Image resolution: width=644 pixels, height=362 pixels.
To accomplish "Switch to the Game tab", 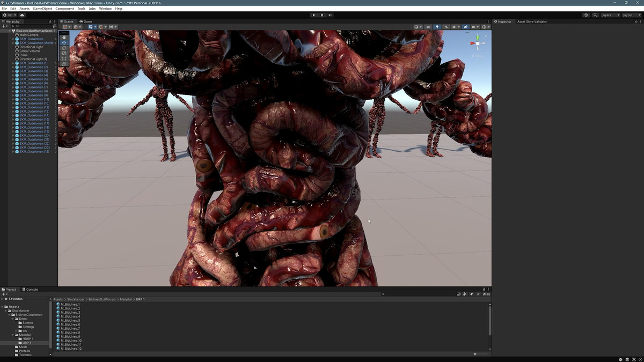I will pos(86,21).
